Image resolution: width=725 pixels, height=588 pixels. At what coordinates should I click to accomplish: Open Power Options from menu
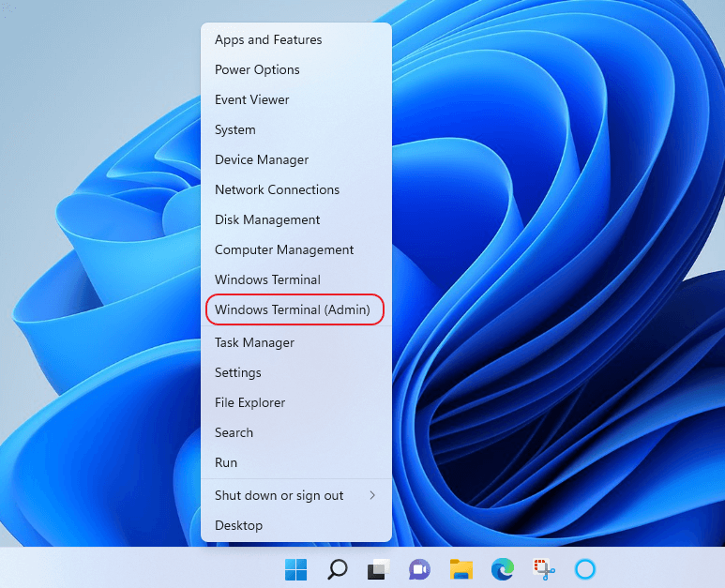(x=296, y=69)
